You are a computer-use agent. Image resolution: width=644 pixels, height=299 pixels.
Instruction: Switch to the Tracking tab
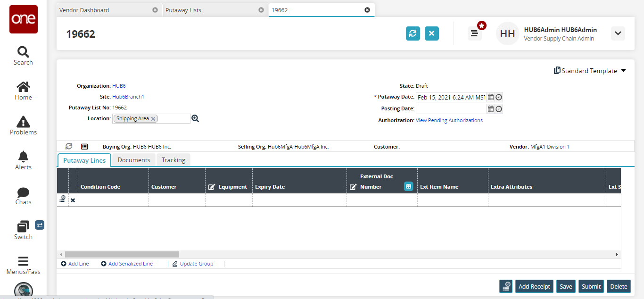point(173,160)
